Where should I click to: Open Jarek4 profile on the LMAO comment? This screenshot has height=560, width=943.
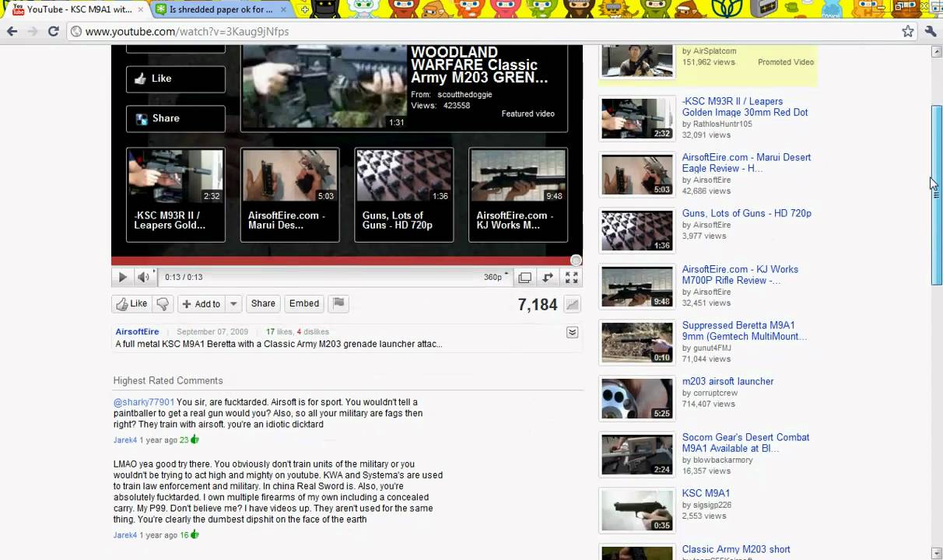click(124, 535)
